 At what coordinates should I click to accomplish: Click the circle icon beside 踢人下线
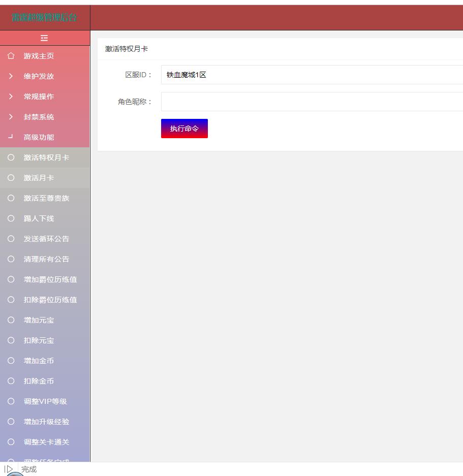11,218
